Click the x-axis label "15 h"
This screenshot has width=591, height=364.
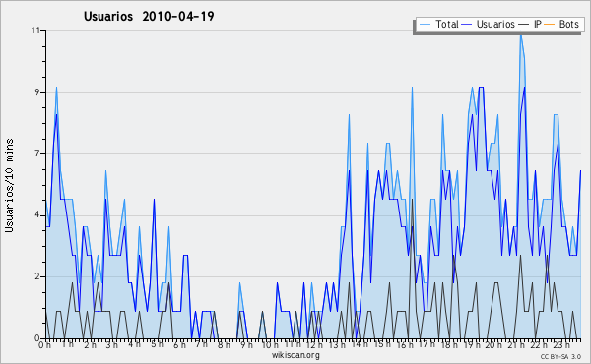[382, 344]
